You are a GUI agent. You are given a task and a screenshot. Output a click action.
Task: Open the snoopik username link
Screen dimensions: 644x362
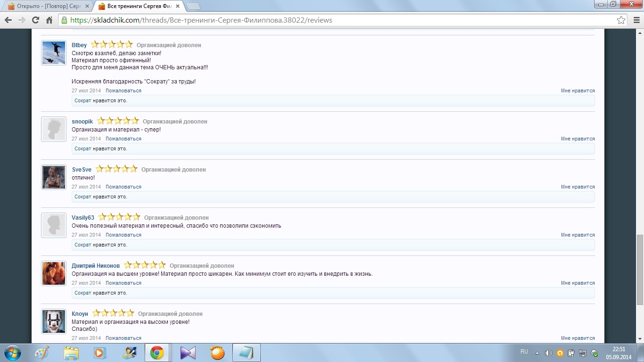pyautogui.click(x=83, y=122)
